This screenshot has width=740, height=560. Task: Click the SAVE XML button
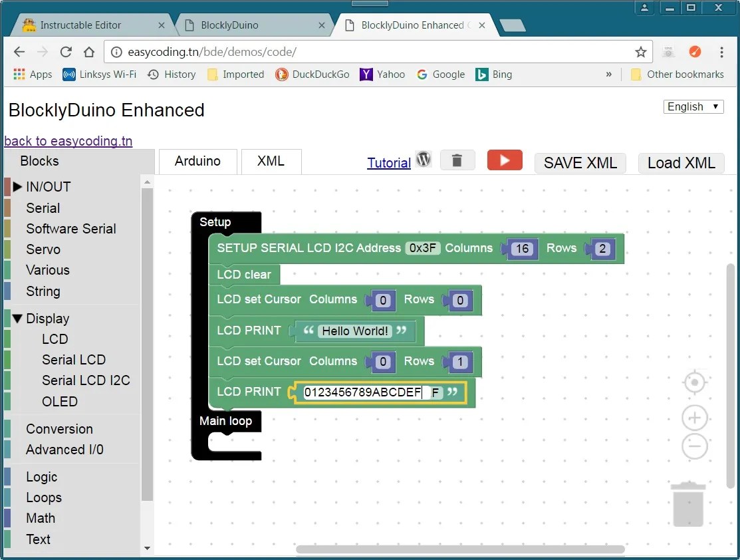(x=579, y=163)
